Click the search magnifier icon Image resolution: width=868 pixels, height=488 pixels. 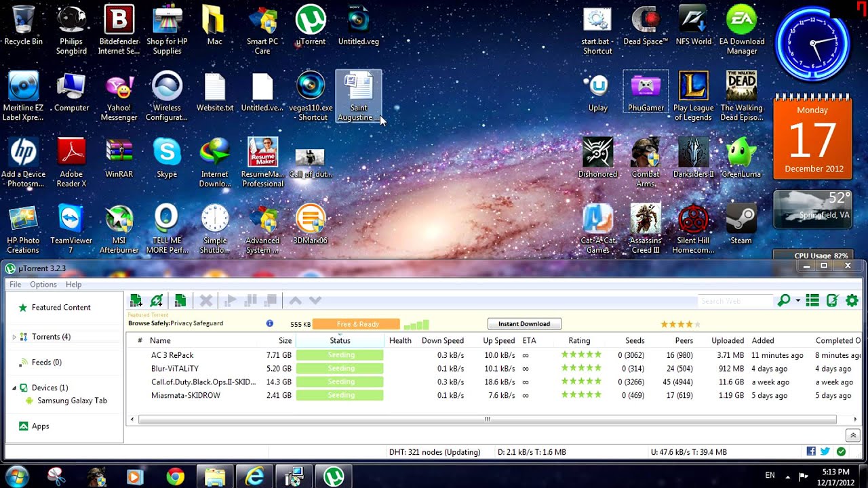point(784,300)
